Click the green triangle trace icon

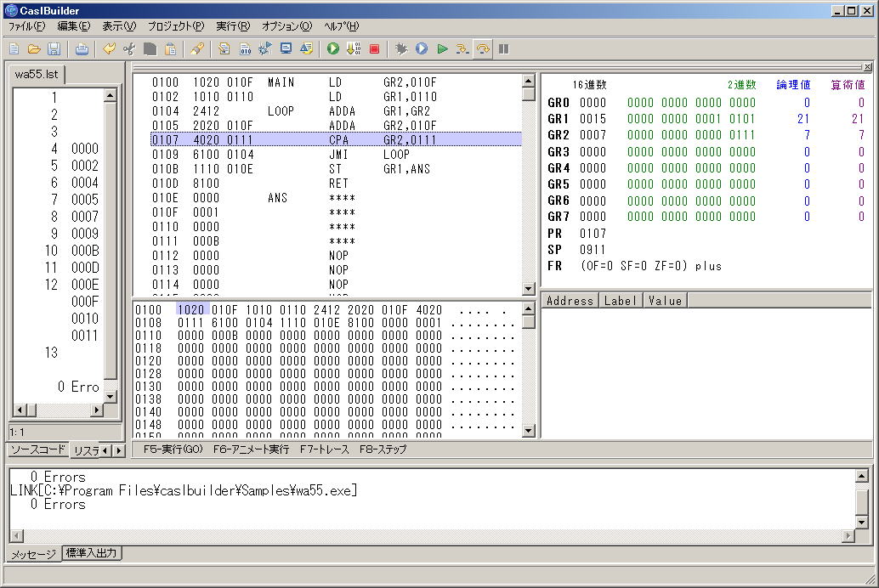(442, 49)
